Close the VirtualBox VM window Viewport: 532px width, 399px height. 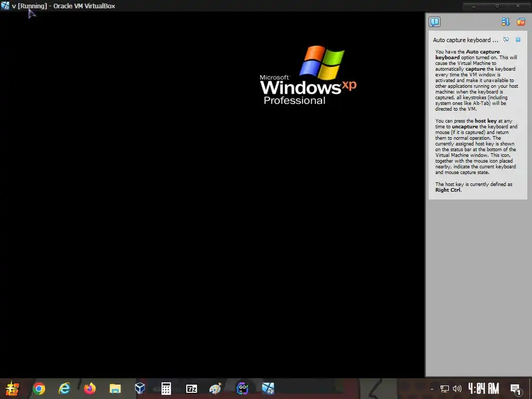pyautogui.click(x=518, y=6)
